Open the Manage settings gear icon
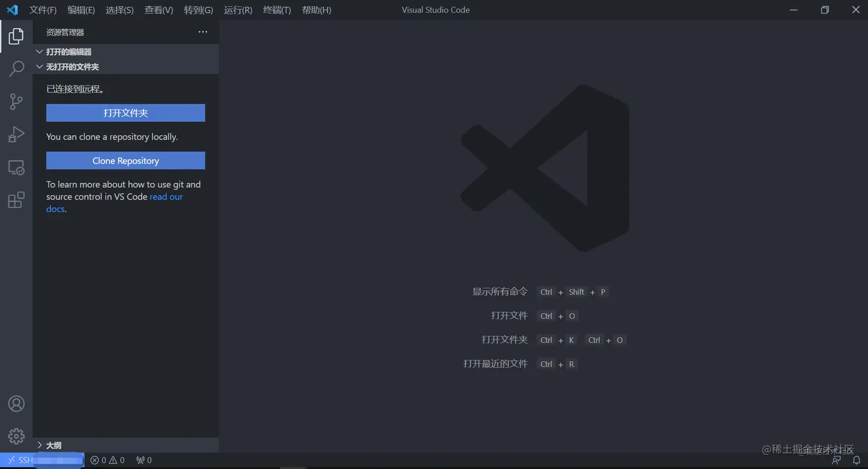The height and width of the screenshot is (469, 868). (x=17, y=436)
